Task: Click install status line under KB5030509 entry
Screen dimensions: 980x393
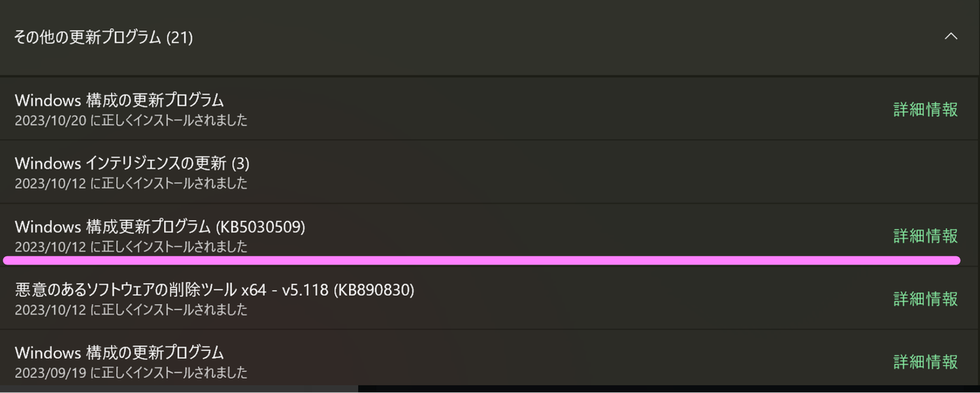Action: [x=131, y=247]
